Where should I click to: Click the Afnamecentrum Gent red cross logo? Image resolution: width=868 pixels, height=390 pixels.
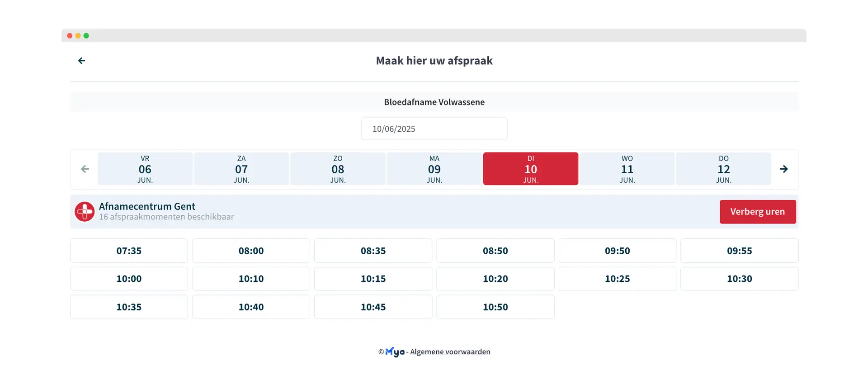click(x=85, y=212)
